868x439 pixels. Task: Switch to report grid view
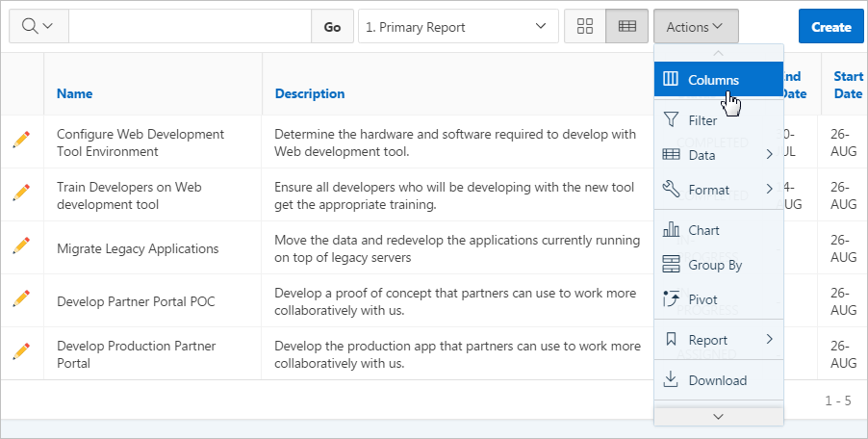click(626, 27)
